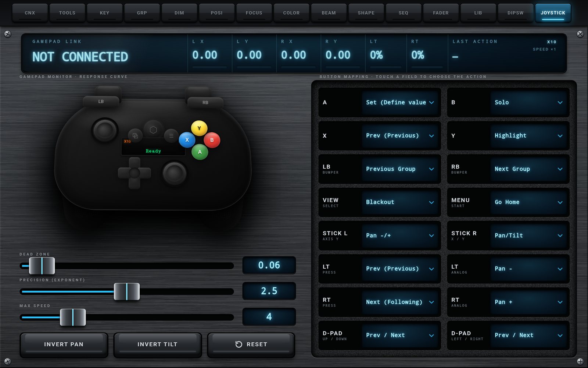Open the A button action dropdown

coord(401,102)
